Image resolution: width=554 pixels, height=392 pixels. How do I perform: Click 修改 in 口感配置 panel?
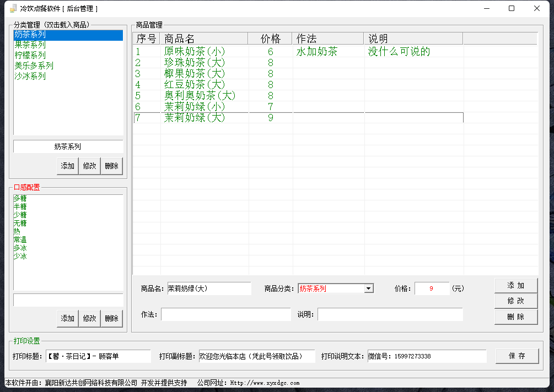(89, 318)
